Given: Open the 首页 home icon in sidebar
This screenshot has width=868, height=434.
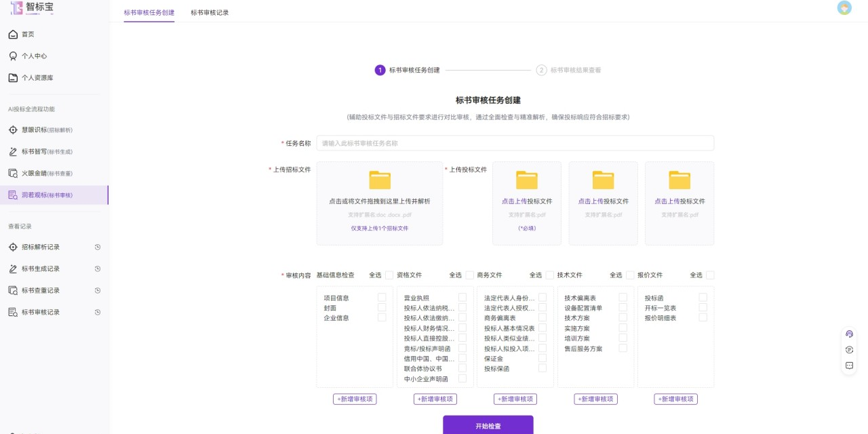Looking at the screenshot, I should 14,34.
